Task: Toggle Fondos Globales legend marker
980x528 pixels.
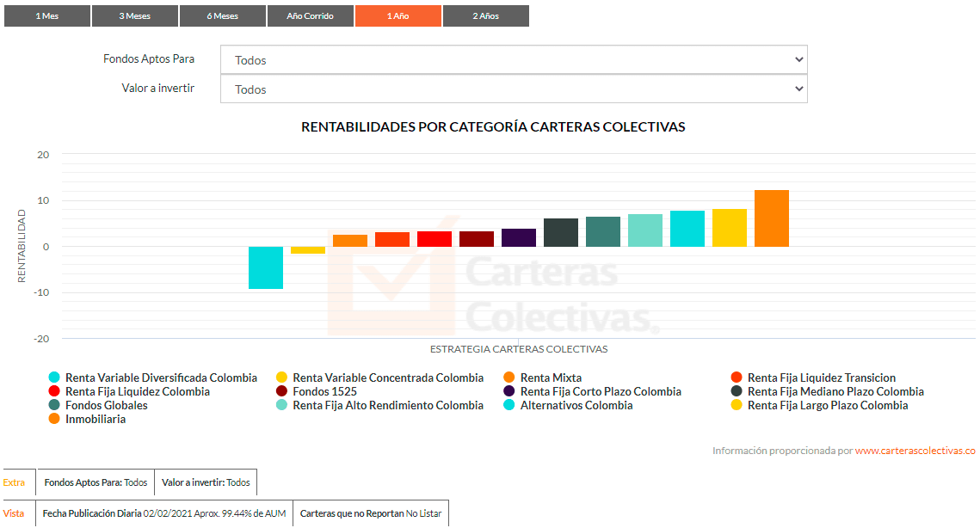Action: pos(54,405)
